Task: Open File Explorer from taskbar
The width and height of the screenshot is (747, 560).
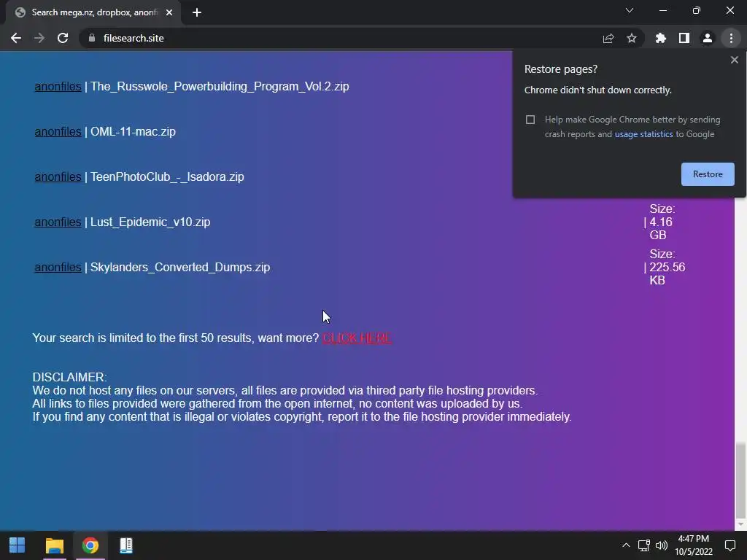Action: click(x=54, y=545)
